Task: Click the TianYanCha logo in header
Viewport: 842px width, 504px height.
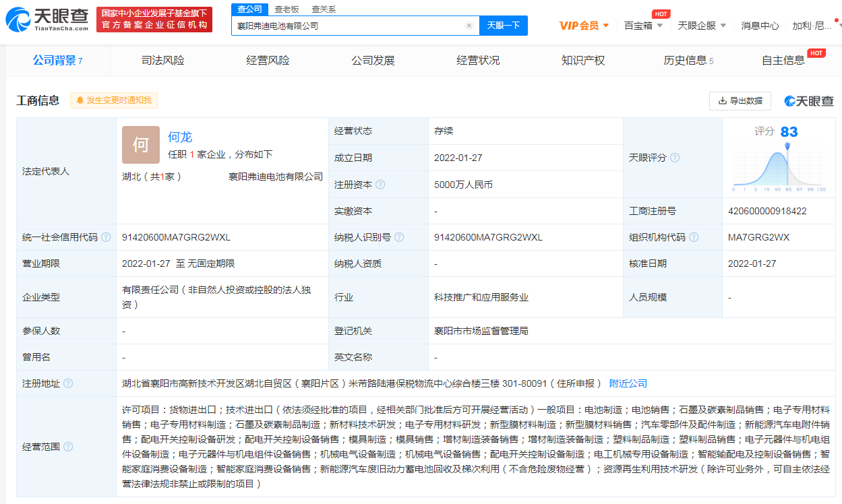Action: (x=47, y=20)
